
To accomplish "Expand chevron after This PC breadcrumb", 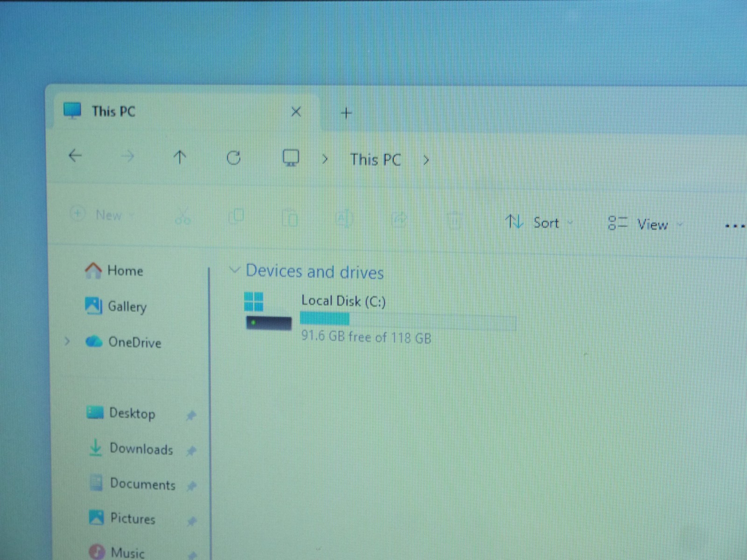I will (x=426, y=161).
